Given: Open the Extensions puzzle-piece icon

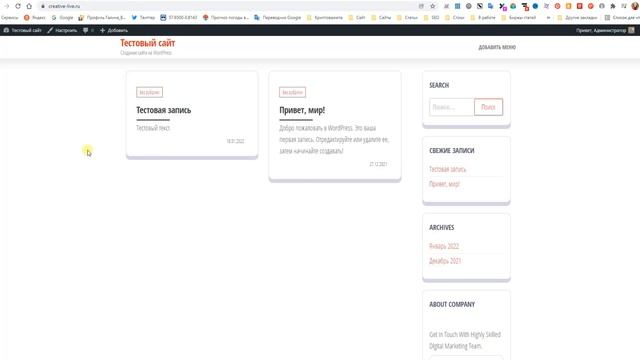Looking at the screenshot, I should [x=613, y=6].
